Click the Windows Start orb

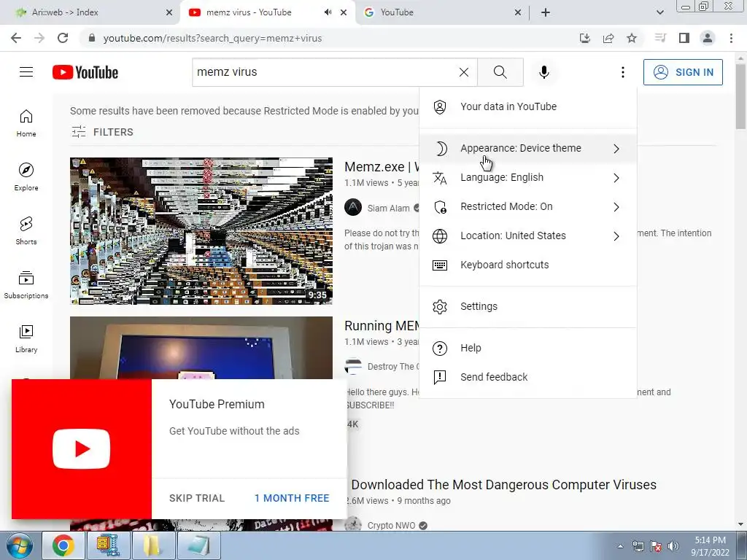click(19, 546)
